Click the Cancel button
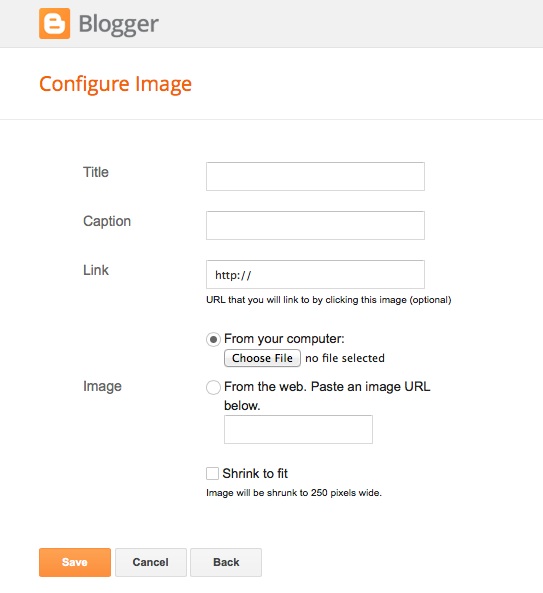 (x=150, y=562)
